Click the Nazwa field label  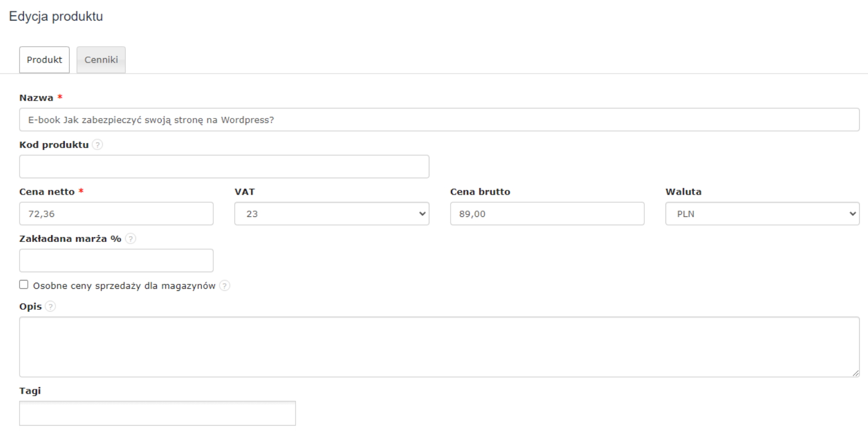[36, 98]
